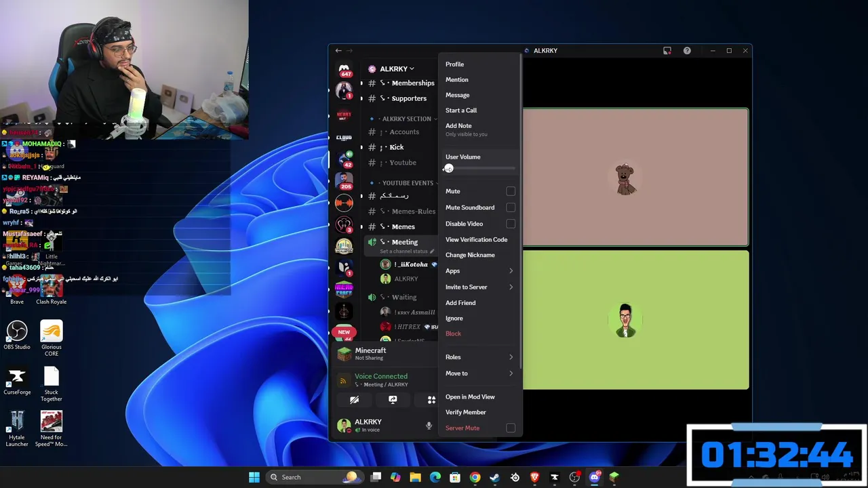Open Brave browser on taskbar
Image resolution: width=868 pixels, height=488 pixels.
tap(534, 477)
